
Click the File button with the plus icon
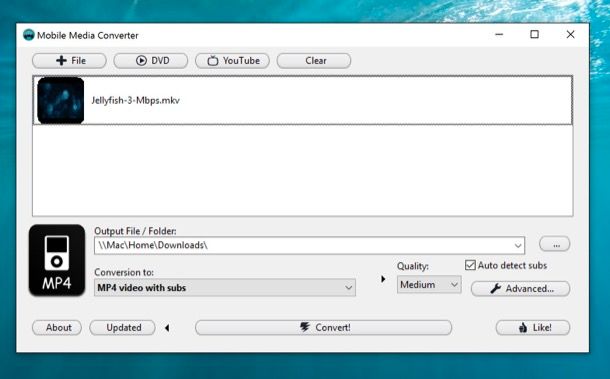(69, 61)
